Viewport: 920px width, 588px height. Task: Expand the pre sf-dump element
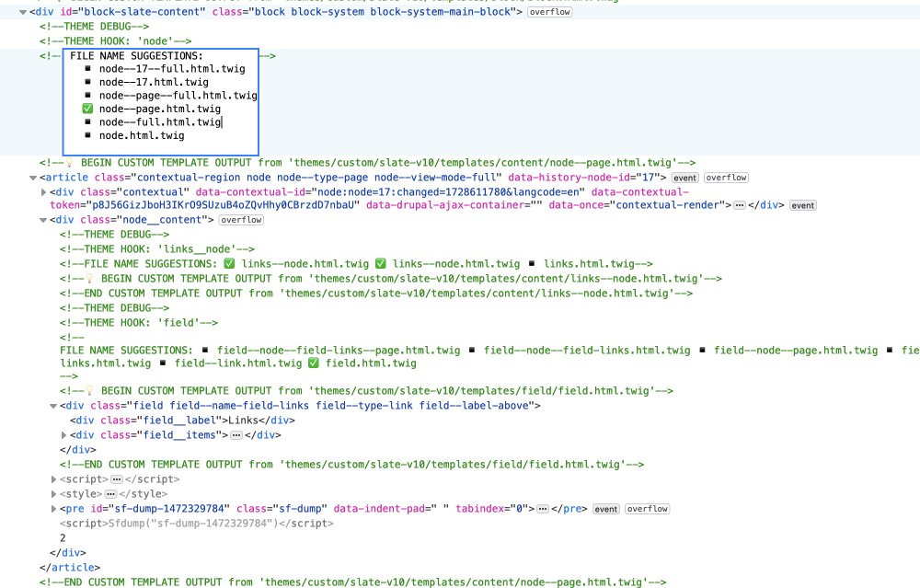[53, 509]
